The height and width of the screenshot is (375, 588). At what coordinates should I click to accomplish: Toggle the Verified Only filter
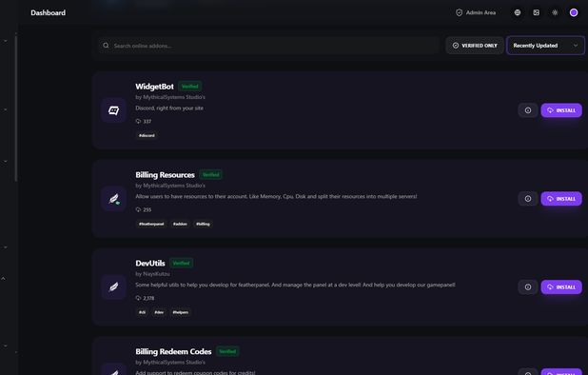(x=475, y=46)
